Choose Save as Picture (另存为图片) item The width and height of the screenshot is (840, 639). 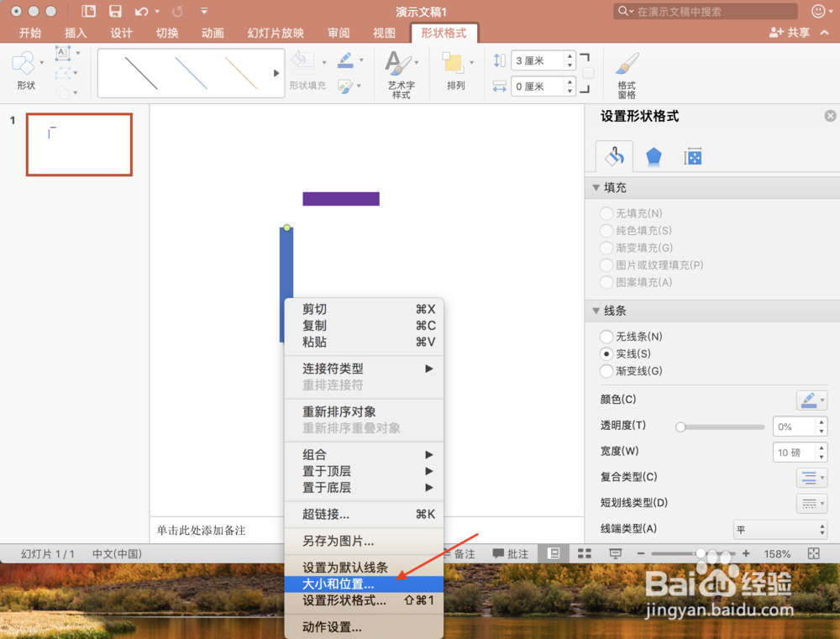[364, 541]
